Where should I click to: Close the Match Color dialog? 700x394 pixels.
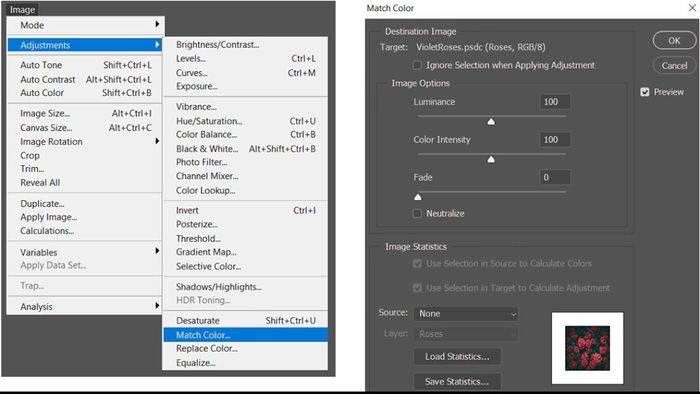[x=692, y=8]
